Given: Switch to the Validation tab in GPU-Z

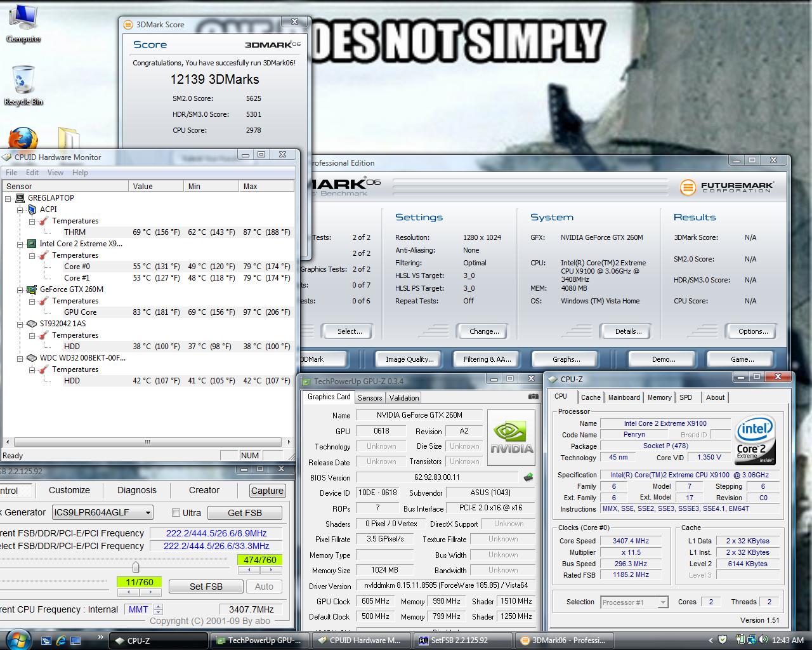Looking at the screenshot, I should tap(404, 398).
